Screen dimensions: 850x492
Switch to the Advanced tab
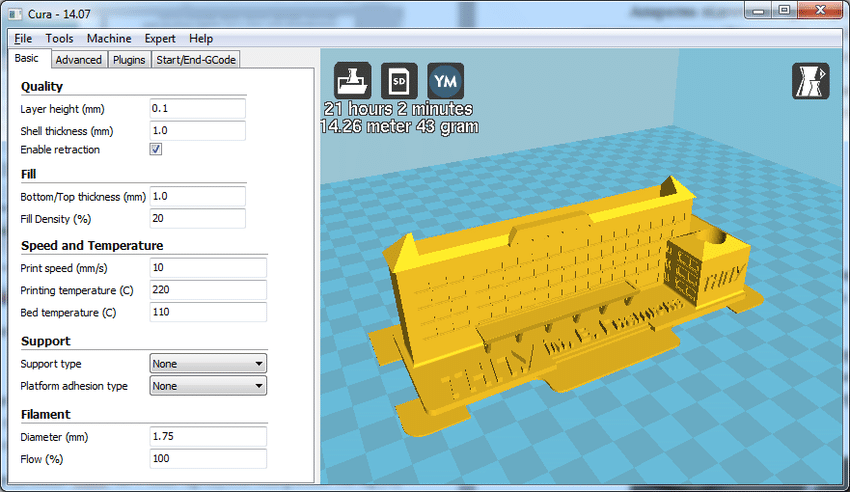[x=79, y=60]
